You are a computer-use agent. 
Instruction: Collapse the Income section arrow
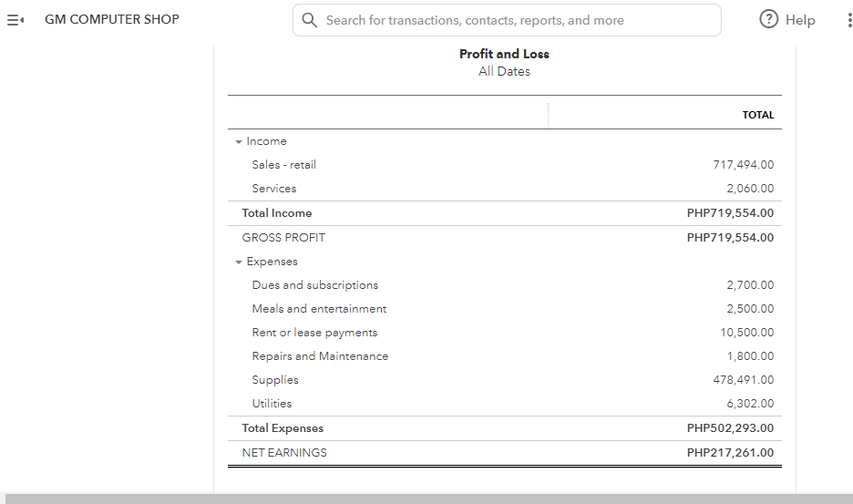click(239, 142)
